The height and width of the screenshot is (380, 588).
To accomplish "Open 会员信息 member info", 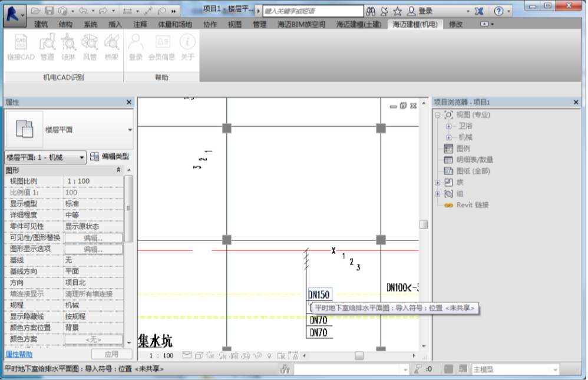I will 161,47.
